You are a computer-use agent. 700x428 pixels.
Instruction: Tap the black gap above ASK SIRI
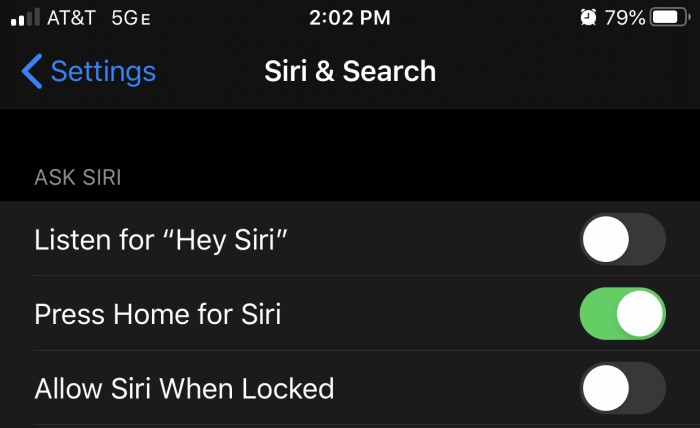click(x=350, y=134)
